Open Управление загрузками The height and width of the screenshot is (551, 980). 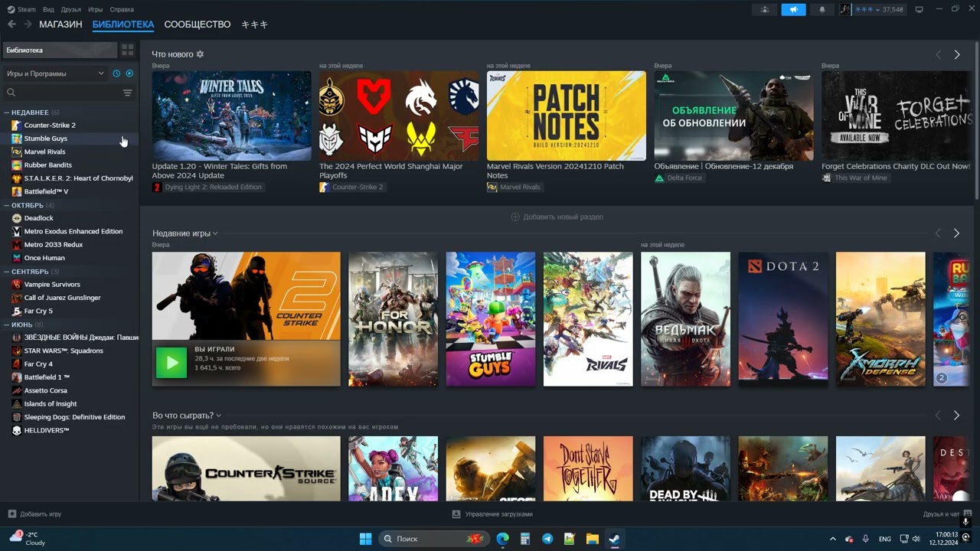[492, 514]
